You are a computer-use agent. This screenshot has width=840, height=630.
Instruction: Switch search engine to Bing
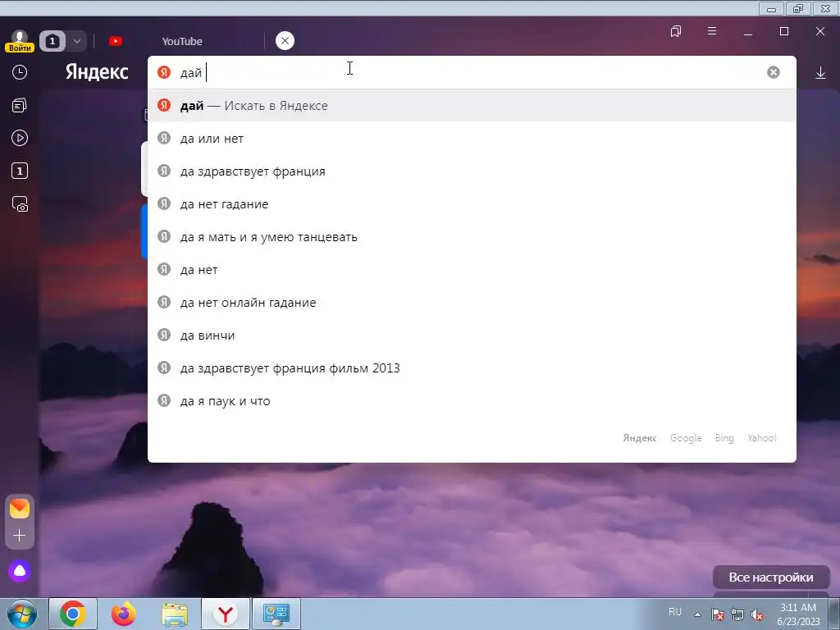click(x=724, y=438)
